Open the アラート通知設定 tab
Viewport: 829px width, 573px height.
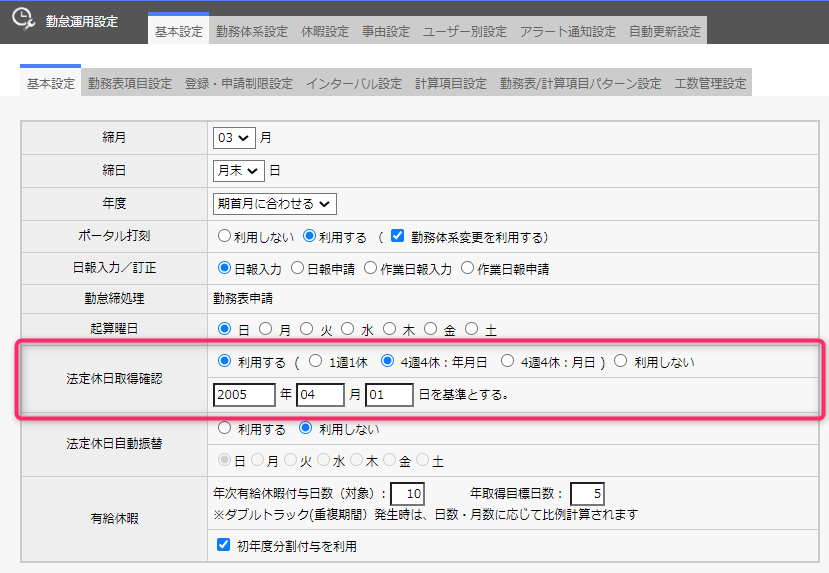(x=567, y=31)
